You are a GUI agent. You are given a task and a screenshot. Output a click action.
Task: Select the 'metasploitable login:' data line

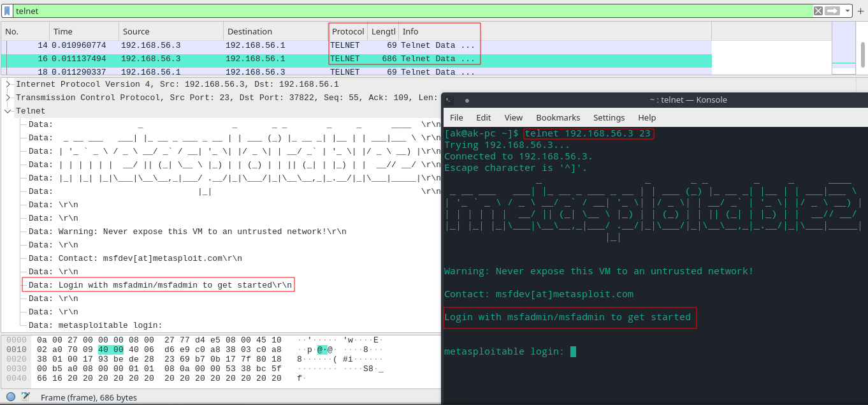point(96,325)
